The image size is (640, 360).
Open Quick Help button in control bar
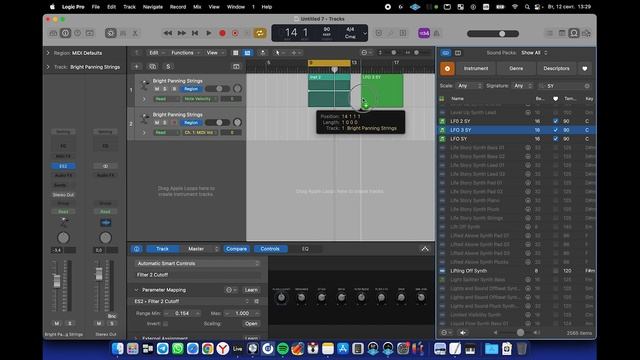[78, 33]
